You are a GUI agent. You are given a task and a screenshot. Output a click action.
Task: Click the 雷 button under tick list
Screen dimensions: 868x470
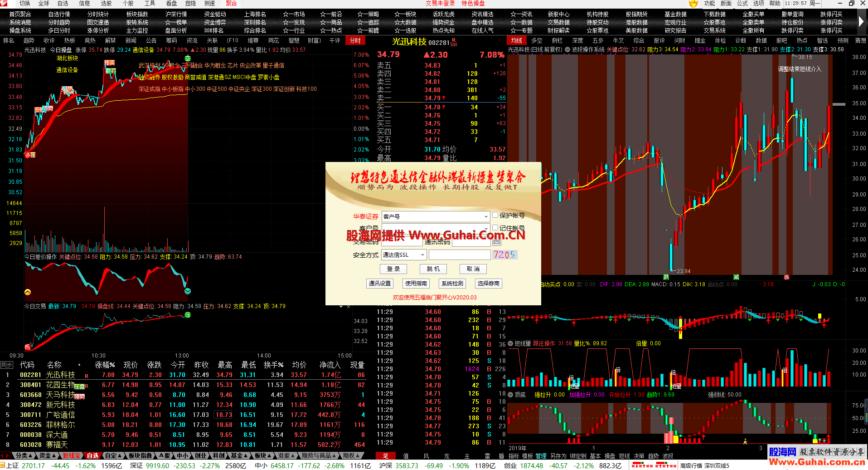tap(487, 455)
